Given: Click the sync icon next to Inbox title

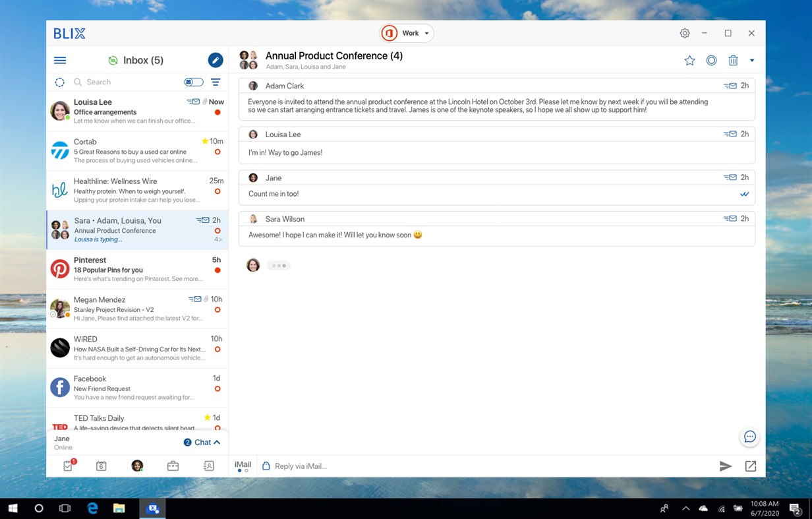Looking at the screenshot, I should point(113,60).
